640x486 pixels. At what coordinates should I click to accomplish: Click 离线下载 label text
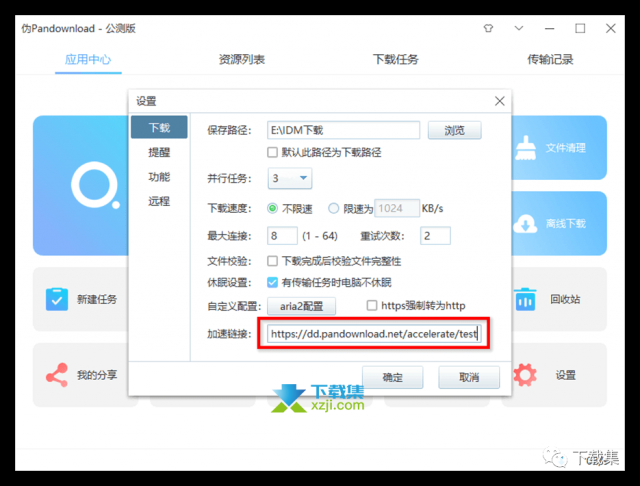[566, 223]
